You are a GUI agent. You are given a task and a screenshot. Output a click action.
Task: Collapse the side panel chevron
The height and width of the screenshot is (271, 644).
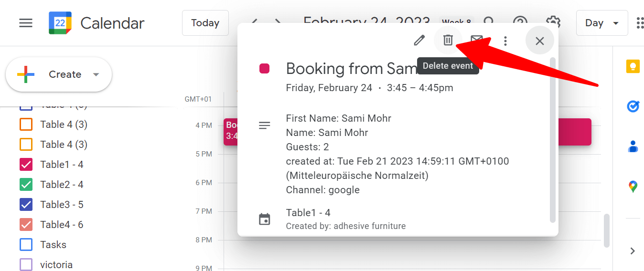pos(633,251)
